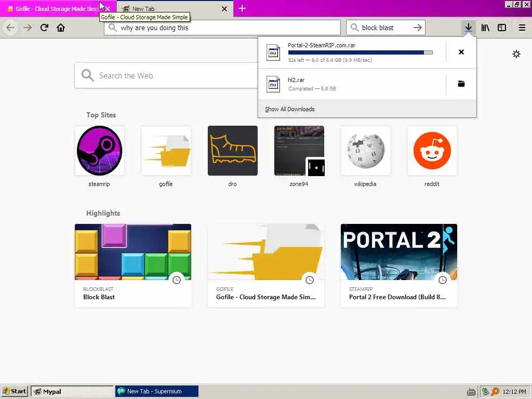Viewport: 532px width, 399px height.
Task: Click the BLOCKBLAST source label
Action: tap(98, 289)
